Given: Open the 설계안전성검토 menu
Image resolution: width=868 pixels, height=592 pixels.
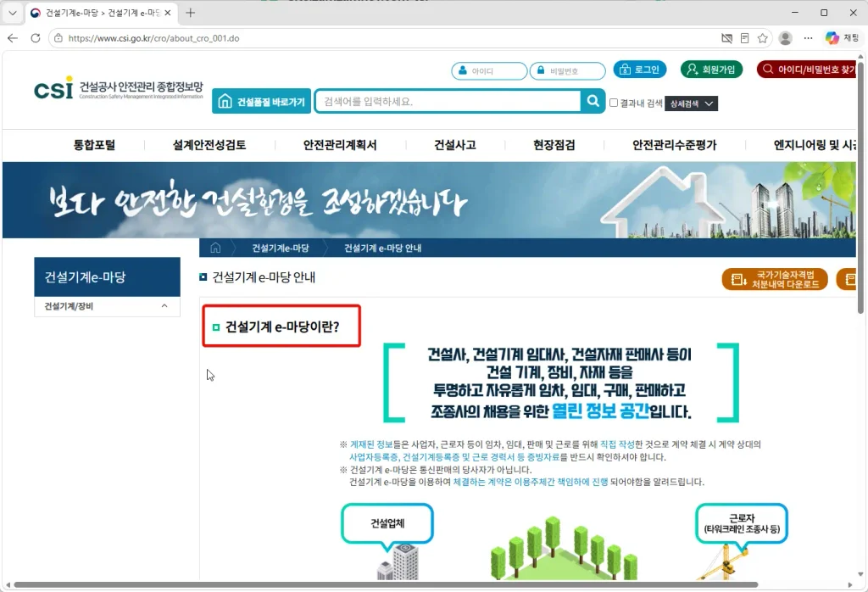Looking at the screenshot, I should (x=209, y=145).
